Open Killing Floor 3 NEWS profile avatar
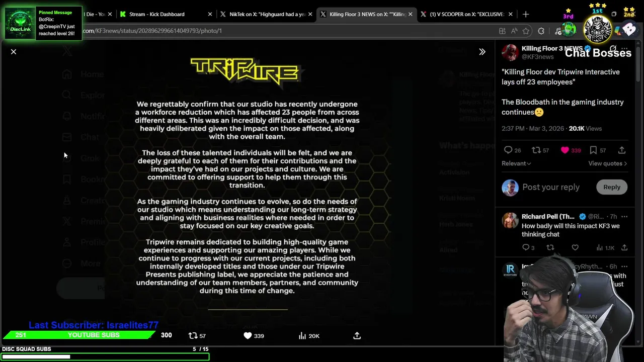 [510, 52]
